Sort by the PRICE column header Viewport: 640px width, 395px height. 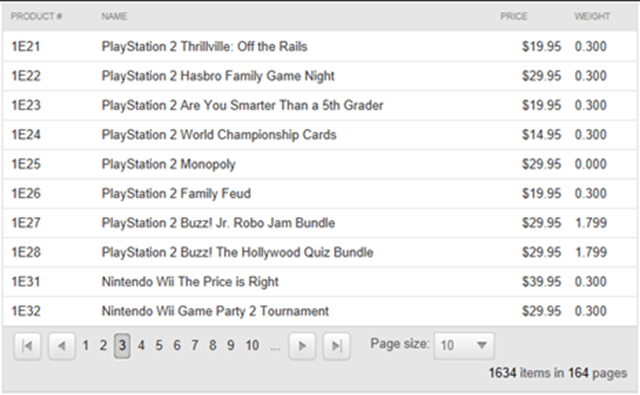[x=514, y=16]
